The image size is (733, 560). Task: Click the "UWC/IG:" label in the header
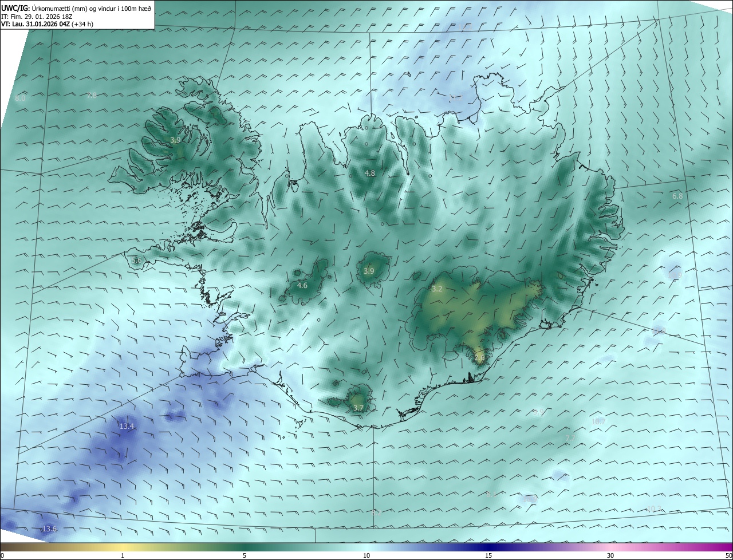click(15, 8)
